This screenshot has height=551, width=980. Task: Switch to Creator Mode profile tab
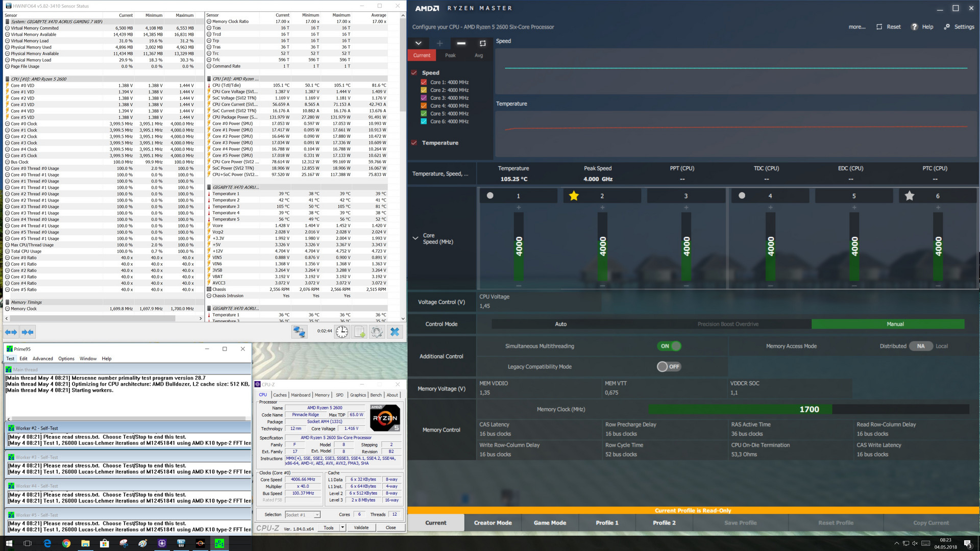coord(493,522)
